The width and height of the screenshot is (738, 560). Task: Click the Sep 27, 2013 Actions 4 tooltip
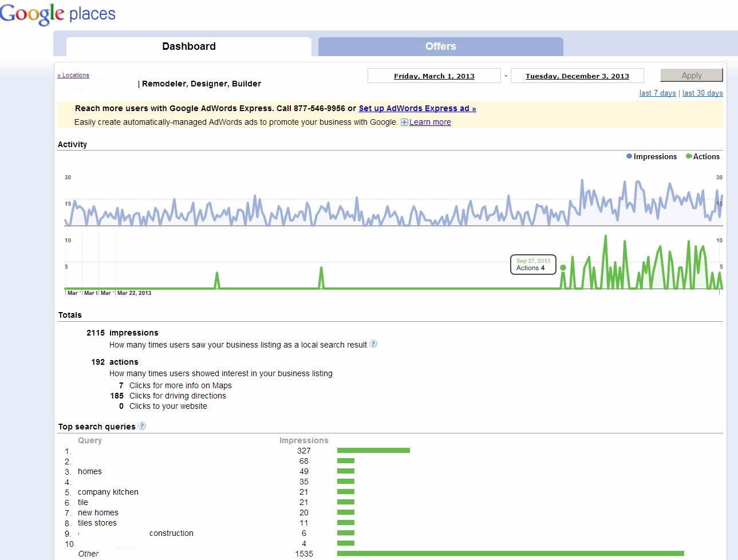tap(533, 265)
